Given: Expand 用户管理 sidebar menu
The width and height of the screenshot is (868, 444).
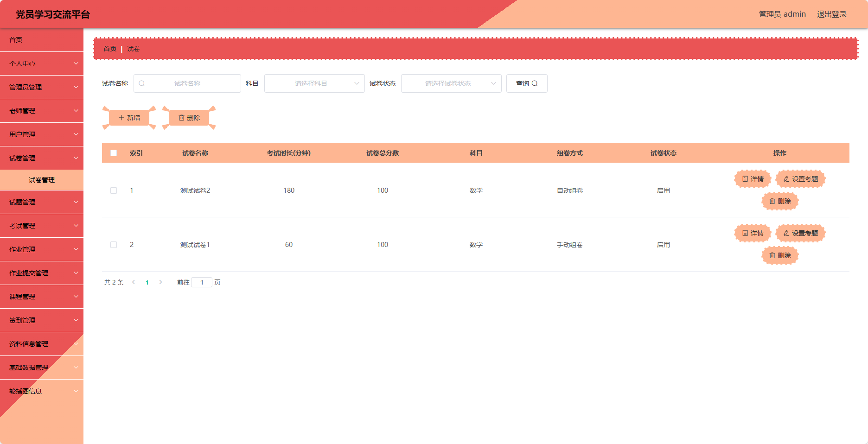Looking at the screenshot, I should click(42, 134).
